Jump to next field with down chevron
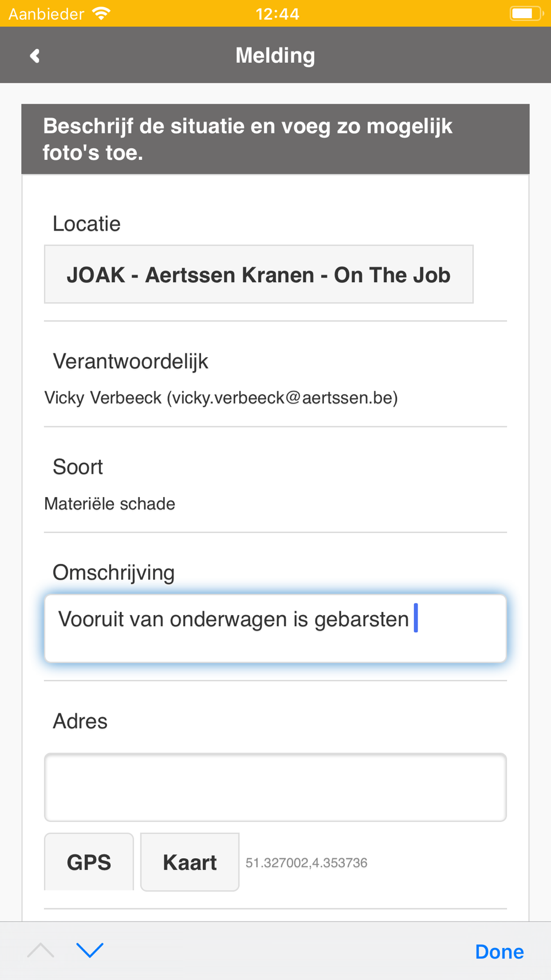The width and height of the screenshot is (551, 980). click(90, 950)
